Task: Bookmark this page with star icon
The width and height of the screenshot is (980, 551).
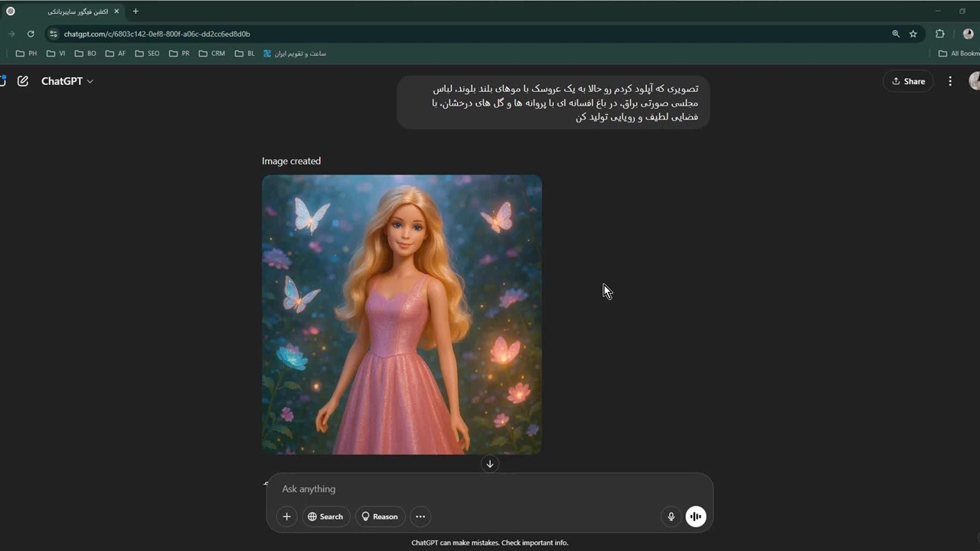Action: (x=913, y=34)
